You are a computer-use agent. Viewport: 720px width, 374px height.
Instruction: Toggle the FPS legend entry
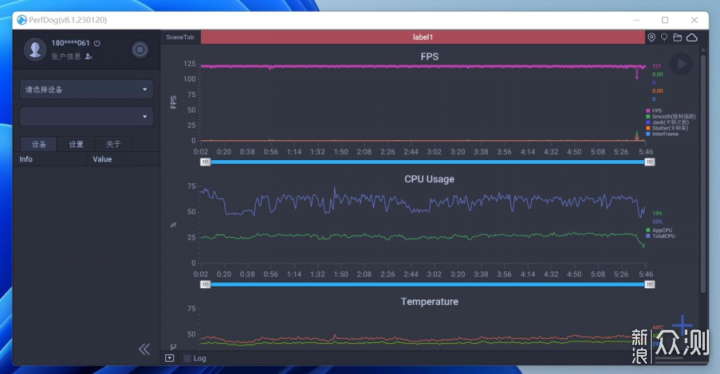pos(654,111)
